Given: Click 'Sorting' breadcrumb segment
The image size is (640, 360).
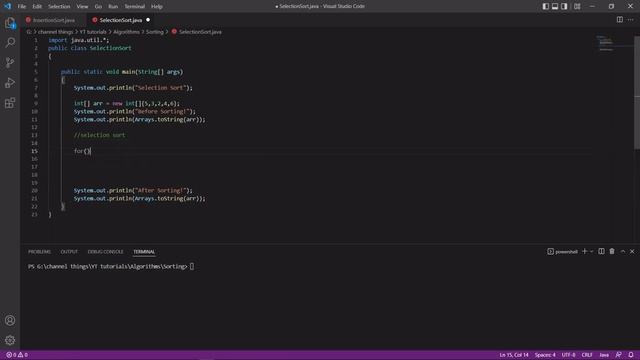Looking at the screenshot, I should pyautogui.click(x=154, y=32).
